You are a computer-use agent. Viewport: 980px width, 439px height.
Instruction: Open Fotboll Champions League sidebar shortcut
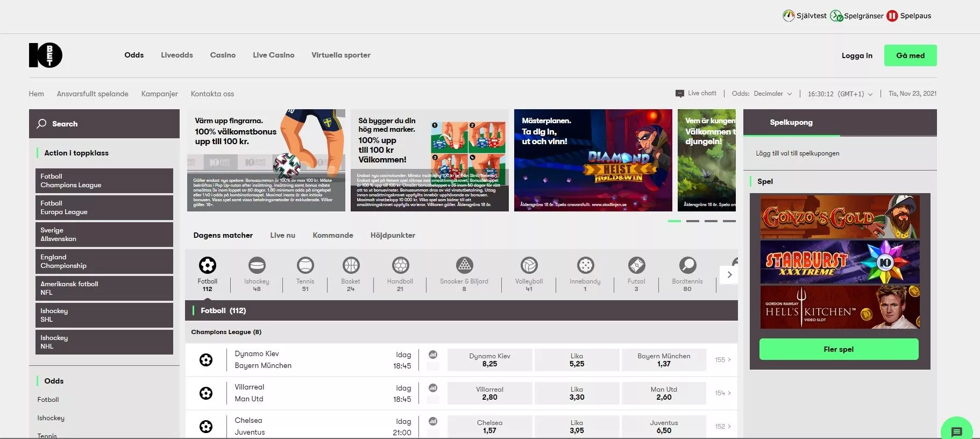pos(104,181)
